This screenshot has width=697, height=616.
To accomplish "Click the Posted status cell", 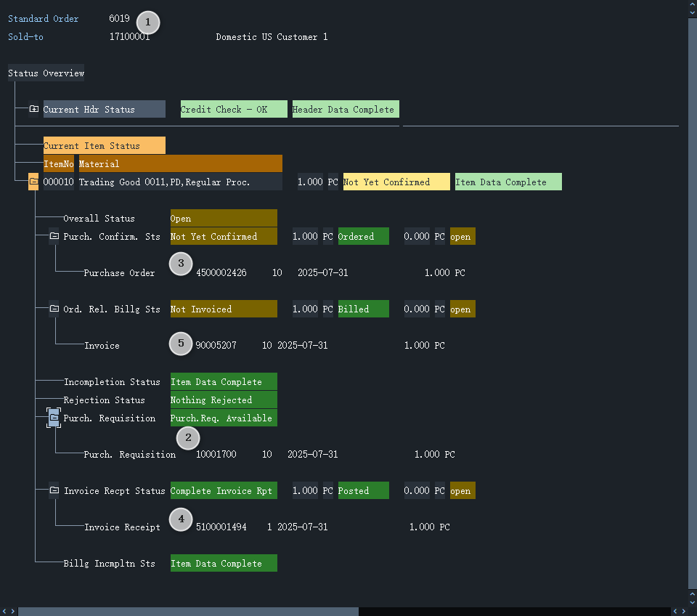I will click(363, 490).
